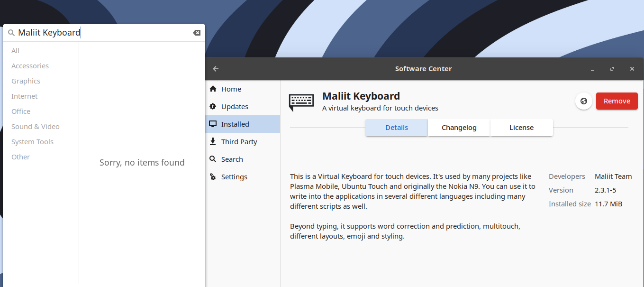Click the Third Party download icon

coord(213,141)
